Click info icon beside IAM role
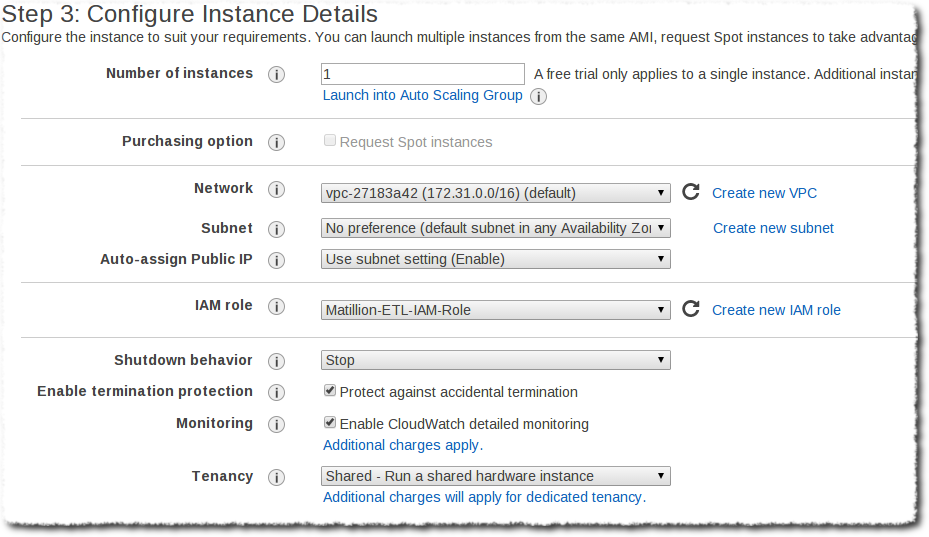The width and height of the screenshot is (929, 537). (x=278, y=307)
